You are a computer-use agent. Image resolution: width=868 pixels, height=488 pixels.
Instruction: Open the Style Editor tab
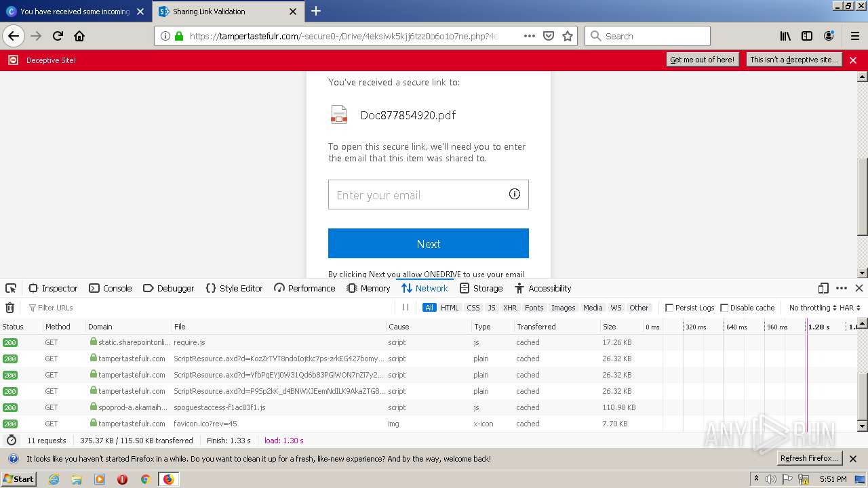234,288
